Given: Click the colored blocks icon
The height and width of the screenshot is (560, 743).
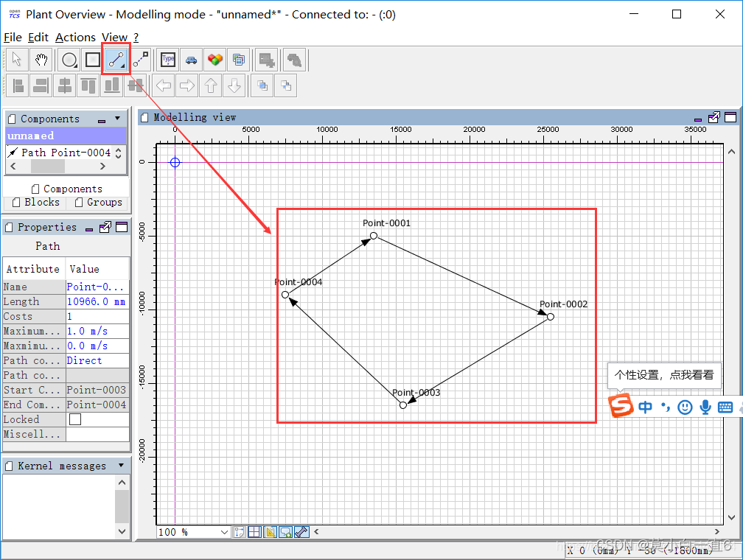Looking at the screenshot, I should tap(215, 60).
